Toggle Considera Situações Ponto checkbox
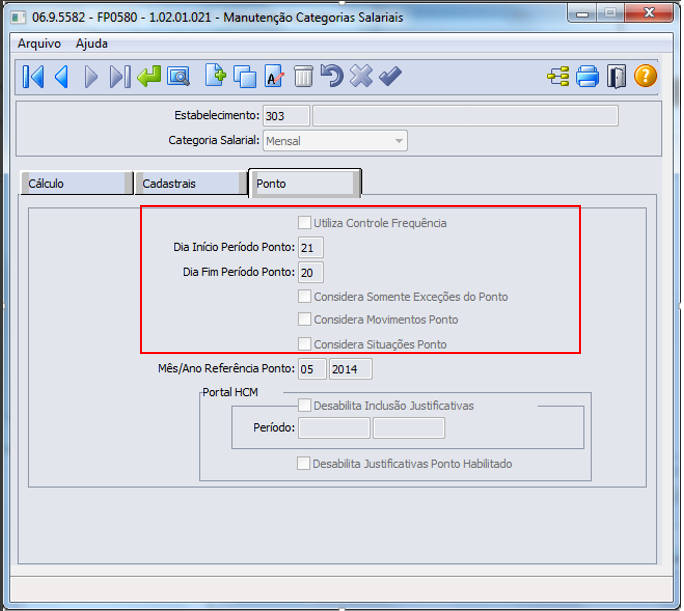 [304, 344]
